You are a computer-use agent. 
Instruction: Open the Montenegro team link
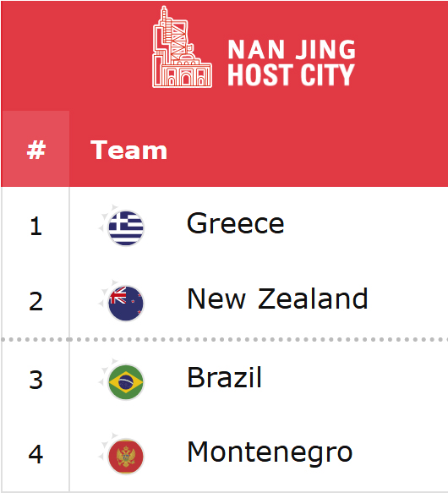(x=270, y=452)
